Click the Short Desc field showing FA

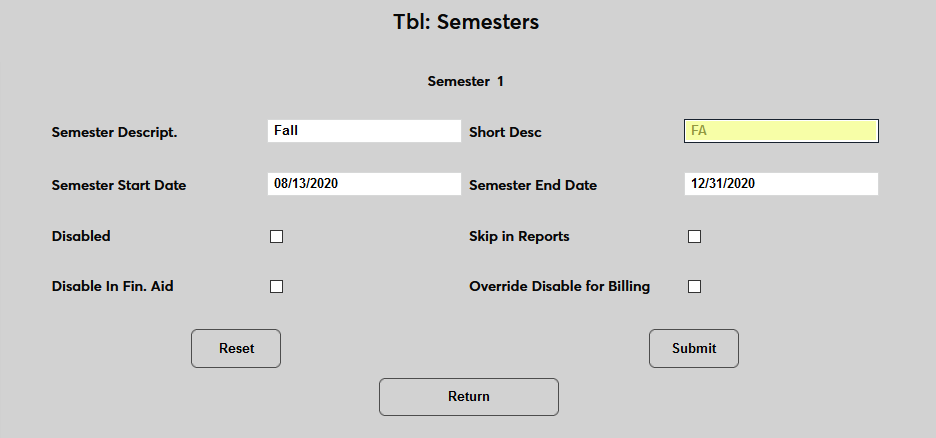pos(781,131)
